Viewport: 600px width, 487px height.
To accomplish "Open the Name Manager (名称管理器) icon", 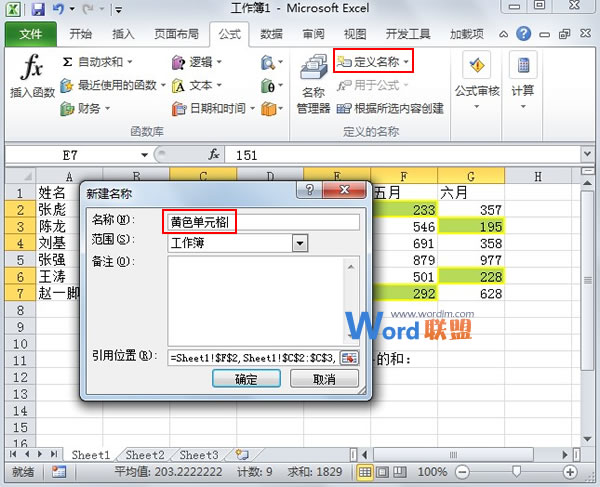I will (x=313, y=85).
